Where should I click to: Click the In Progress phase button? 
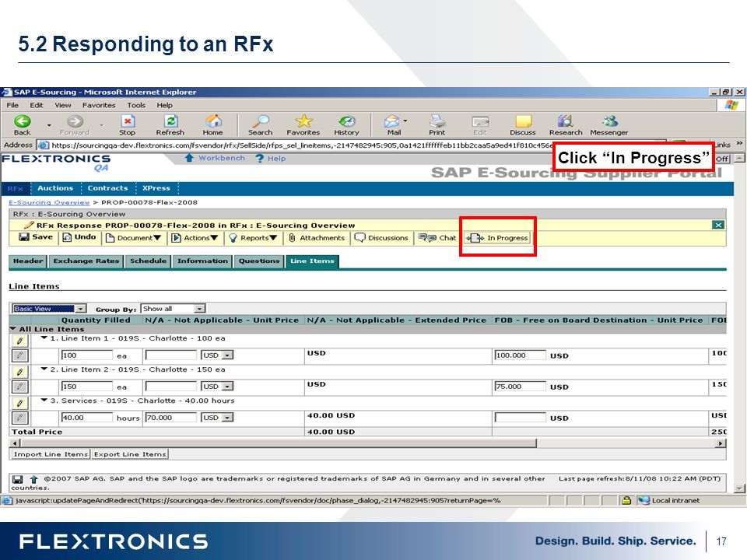click(x=497, y=238)
